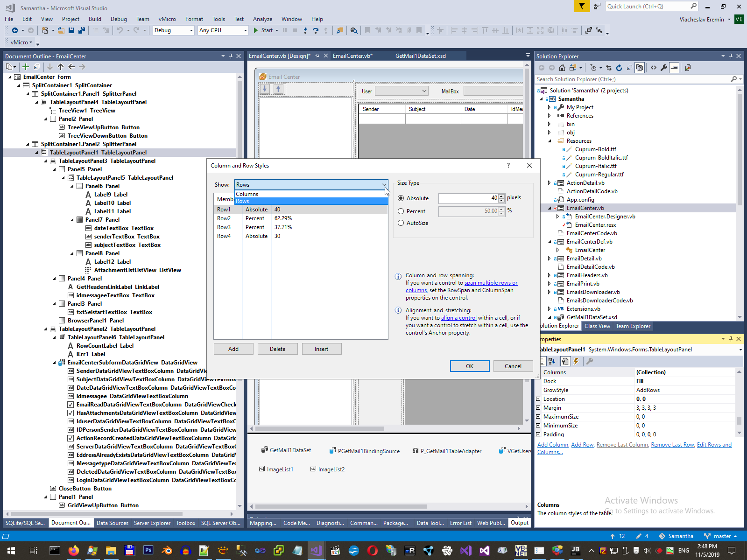Collapse the Panel5 node in Document Outline

(55, 169)
